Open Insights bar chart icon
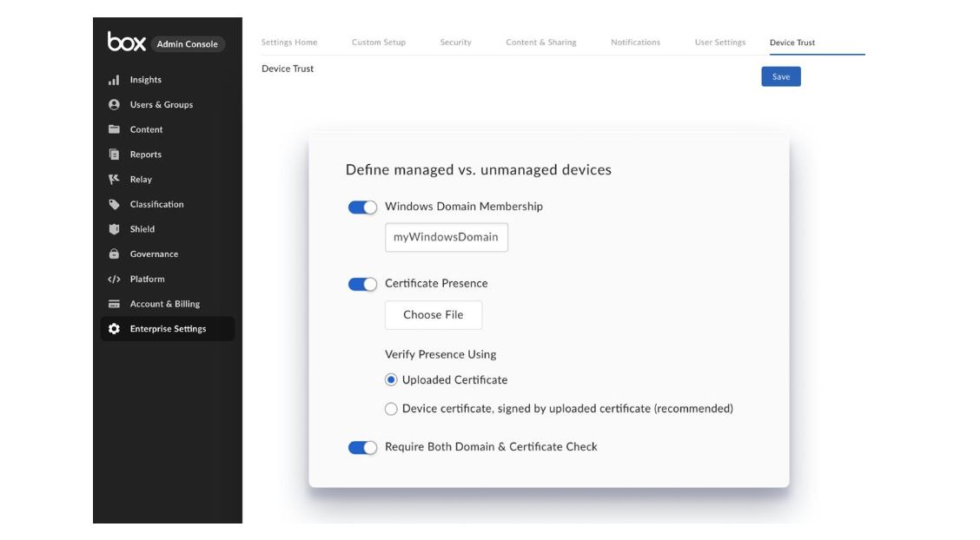 click(114, 80)
